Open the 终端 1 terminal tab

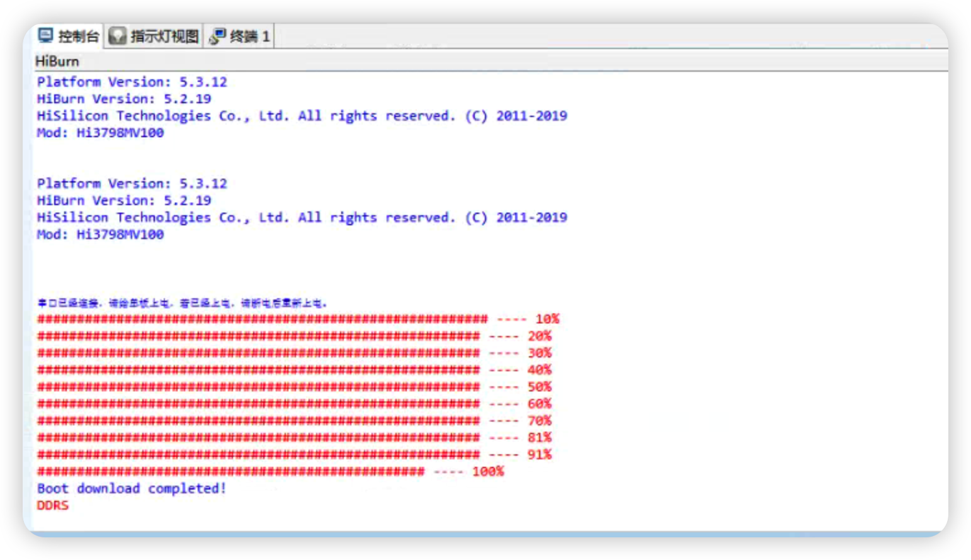pos(239,36)
